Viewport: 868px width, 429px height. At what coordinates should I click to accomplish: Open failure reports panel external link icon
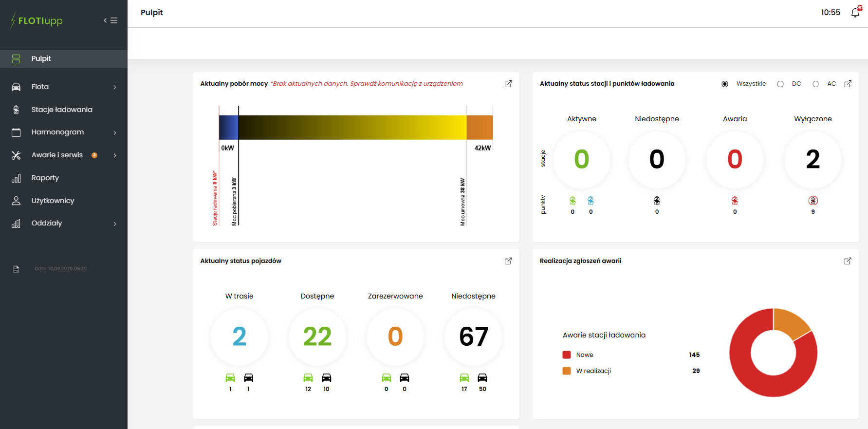(848, 261)
